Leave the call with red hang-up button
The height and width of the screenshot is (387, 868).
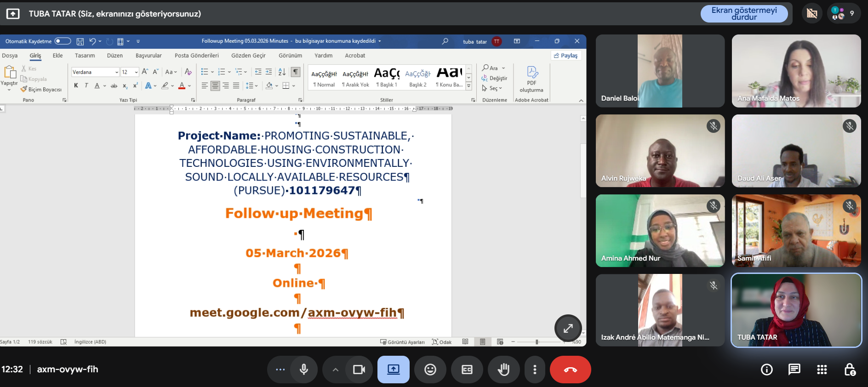571,370
